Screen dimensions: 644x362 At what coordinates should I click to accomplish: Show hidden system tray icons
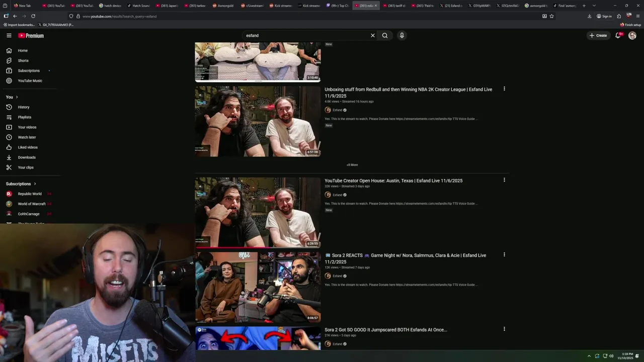point(589,356)
